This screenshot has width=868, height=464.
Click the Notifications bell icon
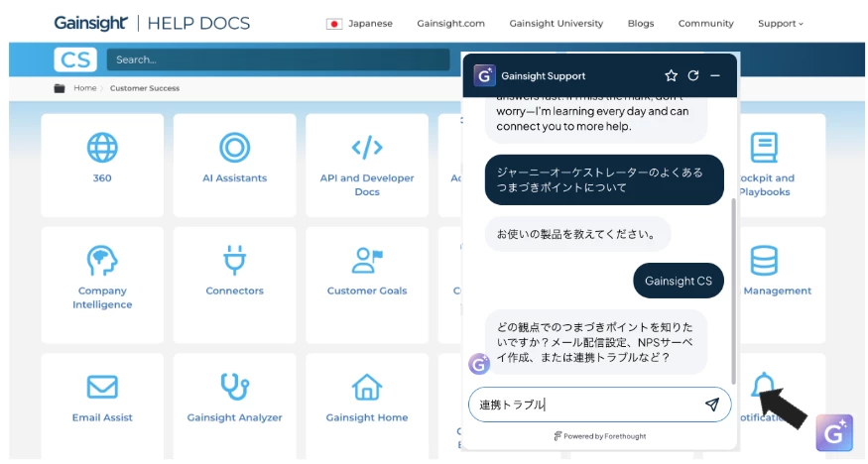(x=763, y=385)
